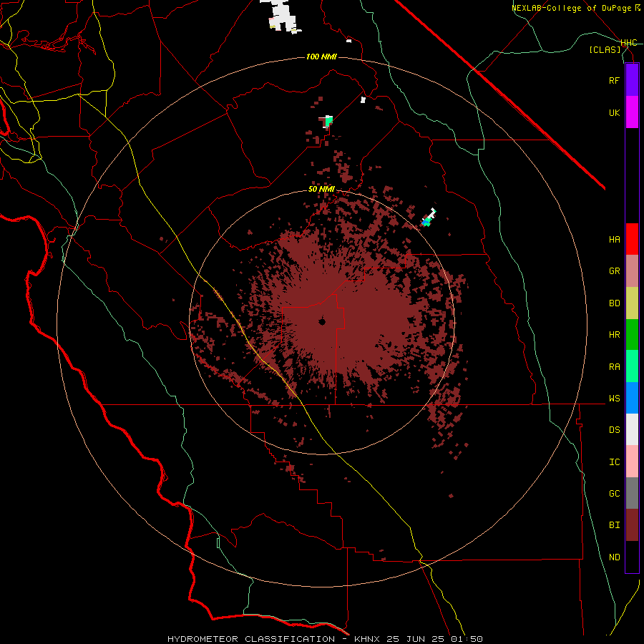Click the ND black legend swatch

[632, 557]
